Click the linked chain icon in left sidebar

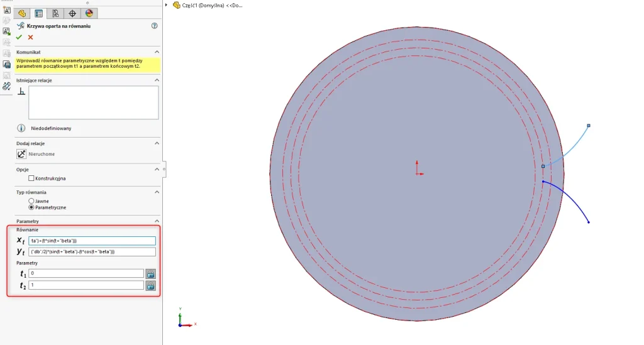click(6, 86)
